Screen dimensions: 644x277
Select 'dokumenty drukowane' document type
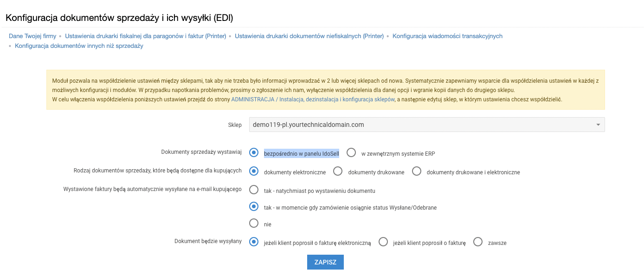337,171
